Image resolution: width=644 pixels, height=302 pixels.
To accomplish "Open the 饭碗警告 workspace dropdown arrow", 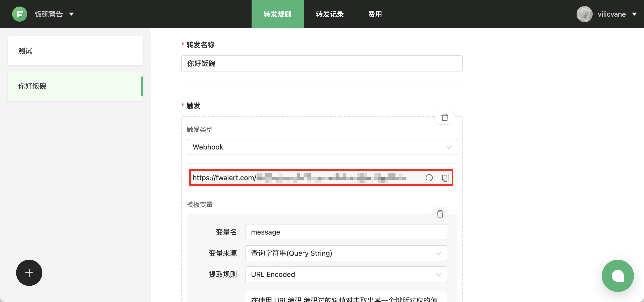I will click(x=71, y=14).
